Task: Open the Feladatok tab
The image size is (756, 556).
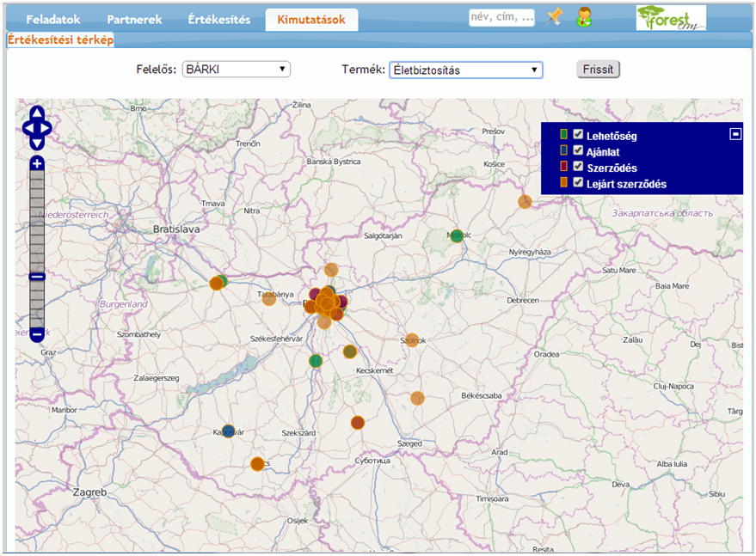Action: coord(53,20)
